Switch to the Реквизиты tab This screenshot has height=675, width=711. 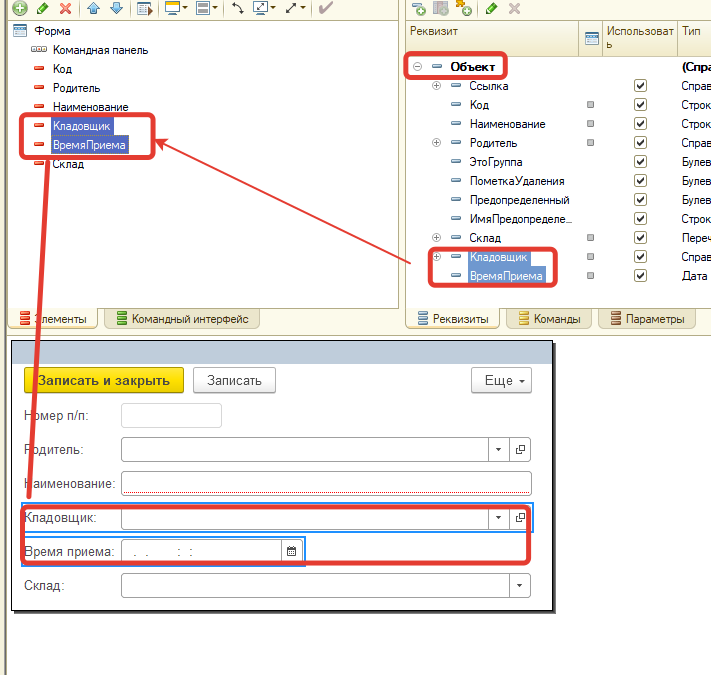(453, 319)
